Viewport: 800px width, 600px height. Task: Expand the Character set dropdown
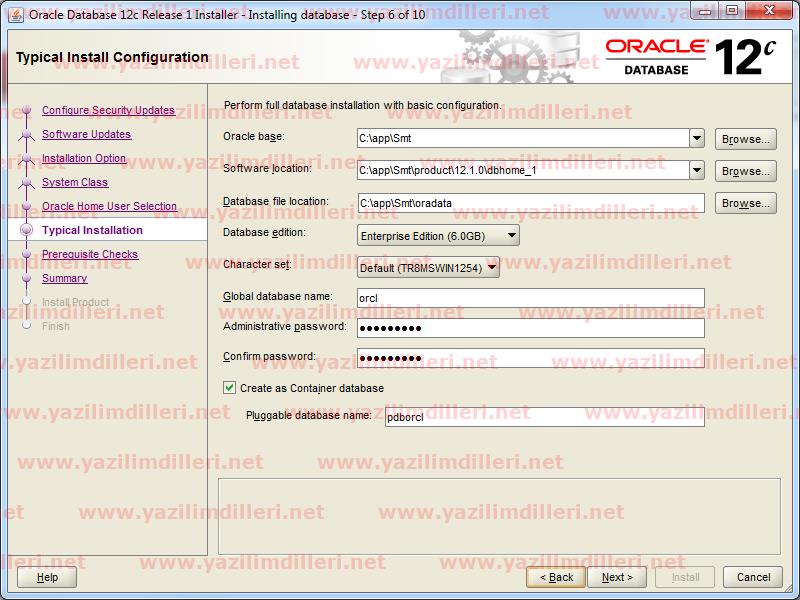(x=428, y=267)
